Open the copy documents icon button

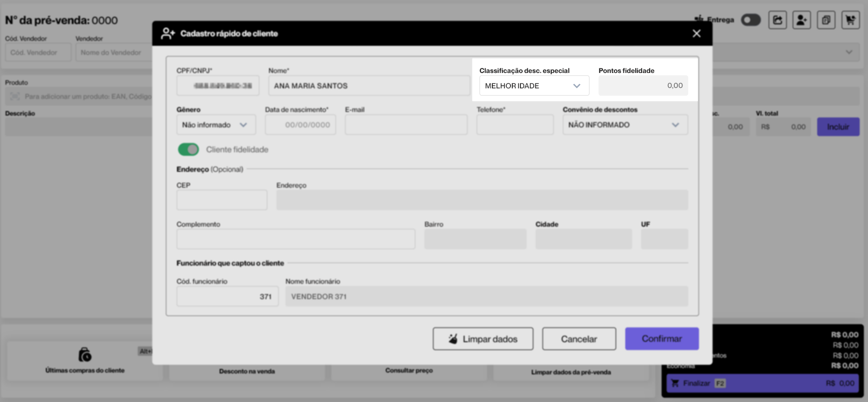coord(826,20)
